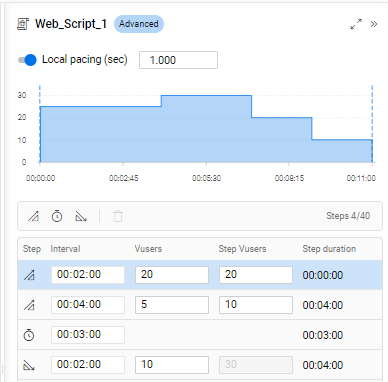Add a duration step from the toolbar
This screenshot has width=388, height=382.
click(57, 216)
